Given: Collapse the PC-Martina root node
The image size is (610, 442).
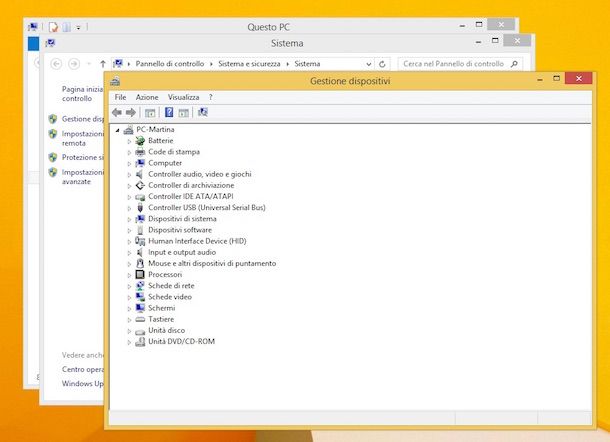Looking at the screenshot, I should tap(117, 130).
